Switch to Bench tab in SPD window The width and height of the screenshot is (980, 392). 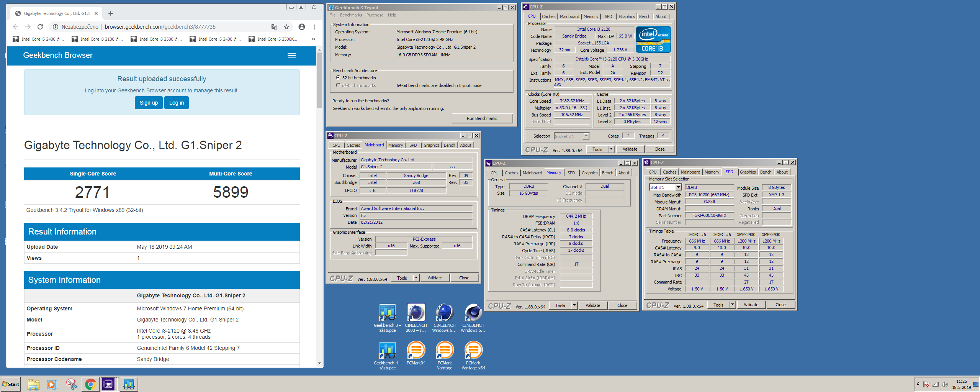766,172
